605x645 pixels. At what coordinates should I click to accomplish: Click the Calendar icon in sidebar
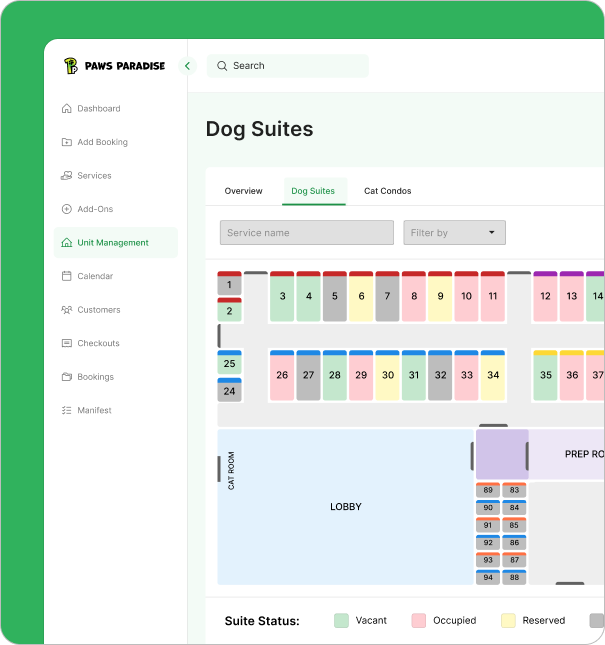coord(67,276)
